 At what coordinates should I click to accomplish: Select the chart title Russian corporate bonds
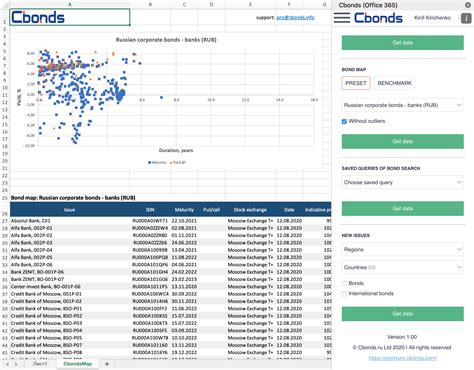pyautogui.click(x=166, y=40)
